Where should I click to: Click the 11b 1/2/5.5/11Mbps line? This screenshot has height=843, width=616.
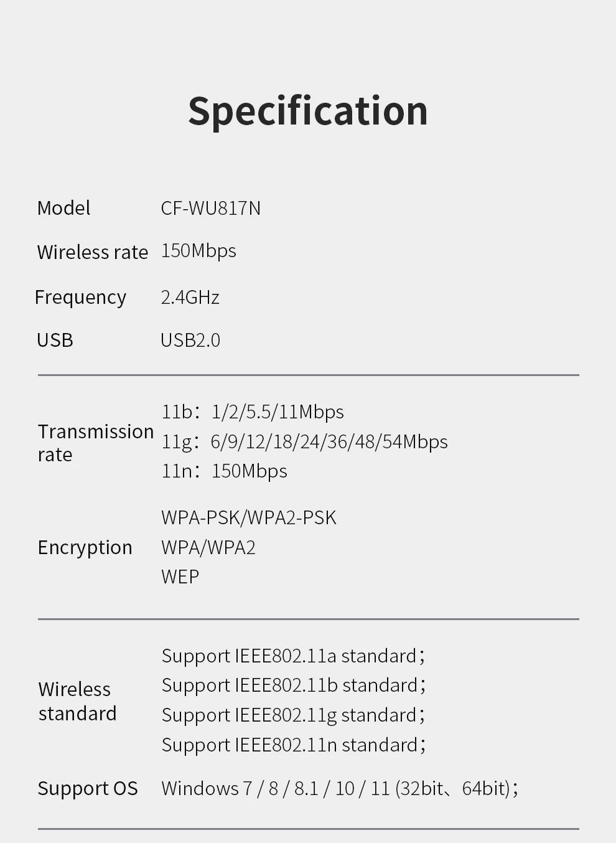click(x=253, y=412)
